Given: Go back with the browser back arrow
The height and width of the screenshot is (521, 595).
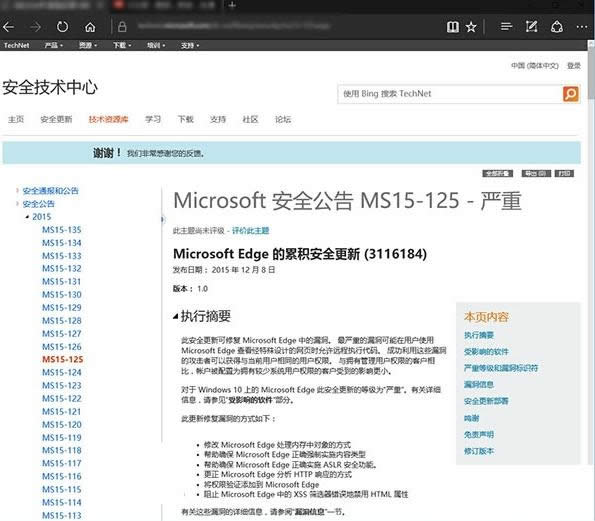Looking at the screenshot, I should tap(8, 27).
